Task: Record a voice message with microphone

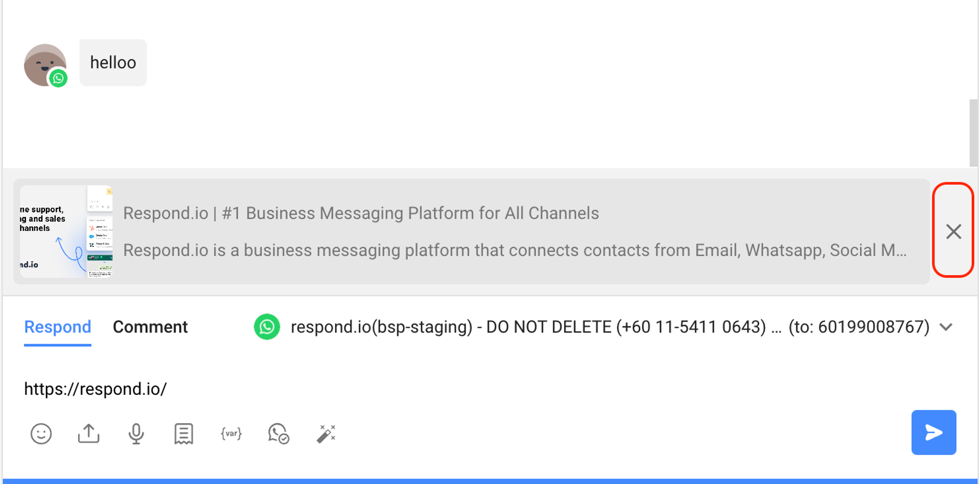Action: pyautogui.click(x=136, y=434)
